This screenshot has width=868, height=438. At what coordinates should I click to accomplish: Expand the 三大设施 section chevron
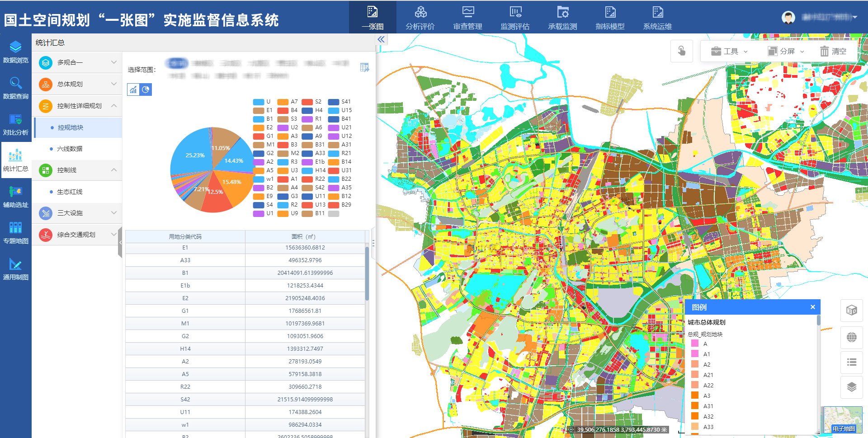pos(114,213)
